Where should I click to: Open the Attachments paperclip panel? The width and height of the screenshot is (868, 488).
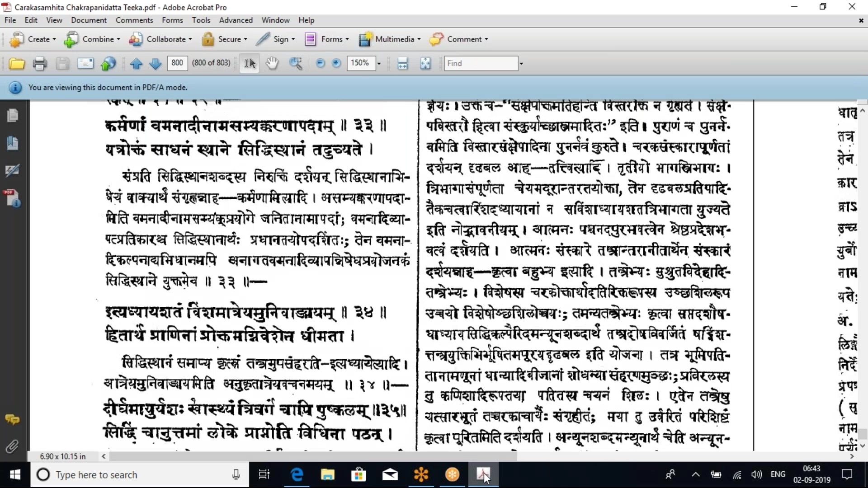point(12,446)
